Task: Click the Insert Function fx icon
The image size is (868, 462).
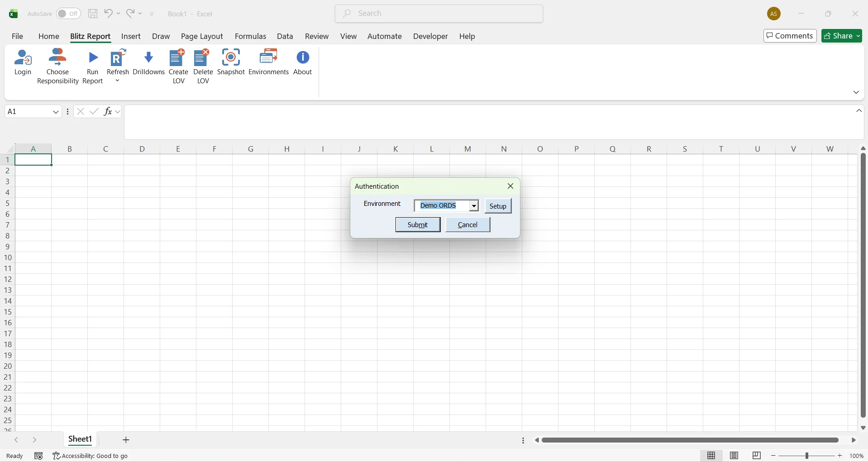Action: tap(108, 111)
